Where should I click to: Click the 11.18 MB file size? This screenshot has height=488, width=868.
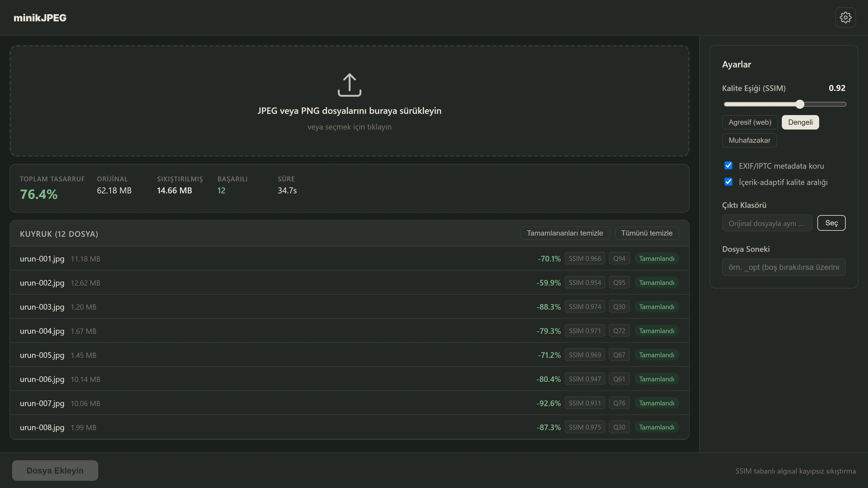(x=86, y=259)
